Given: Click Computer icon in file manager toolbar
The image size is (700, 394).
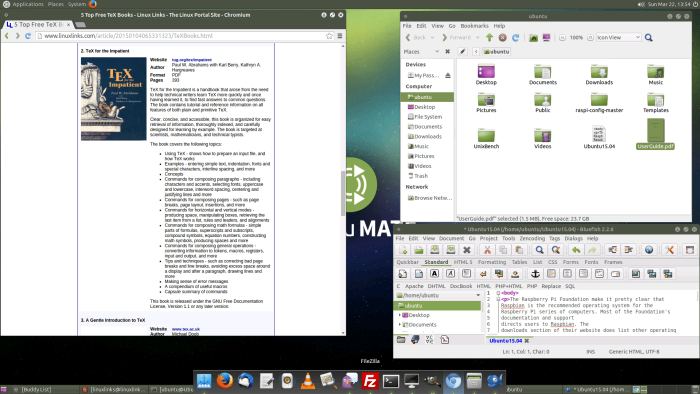Looking at the screenshot, I should pos(546,37).
